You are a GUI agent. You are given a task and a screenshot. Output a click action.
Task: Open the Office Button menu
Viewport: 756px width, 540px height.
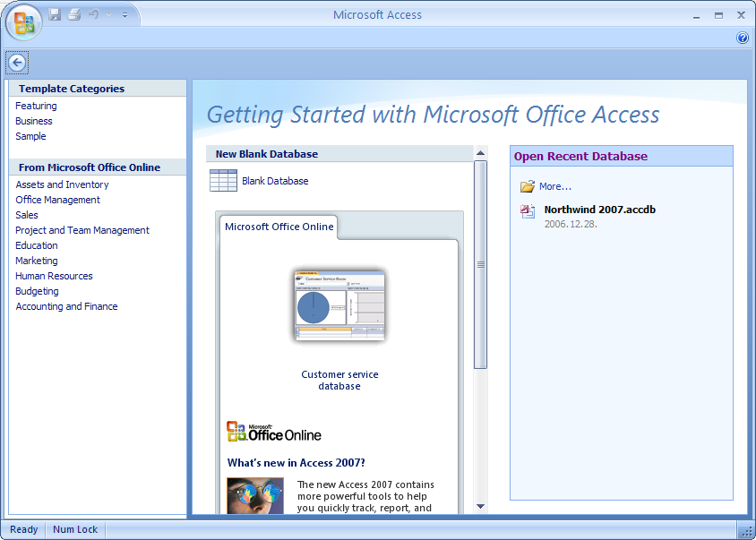(23, 22)
